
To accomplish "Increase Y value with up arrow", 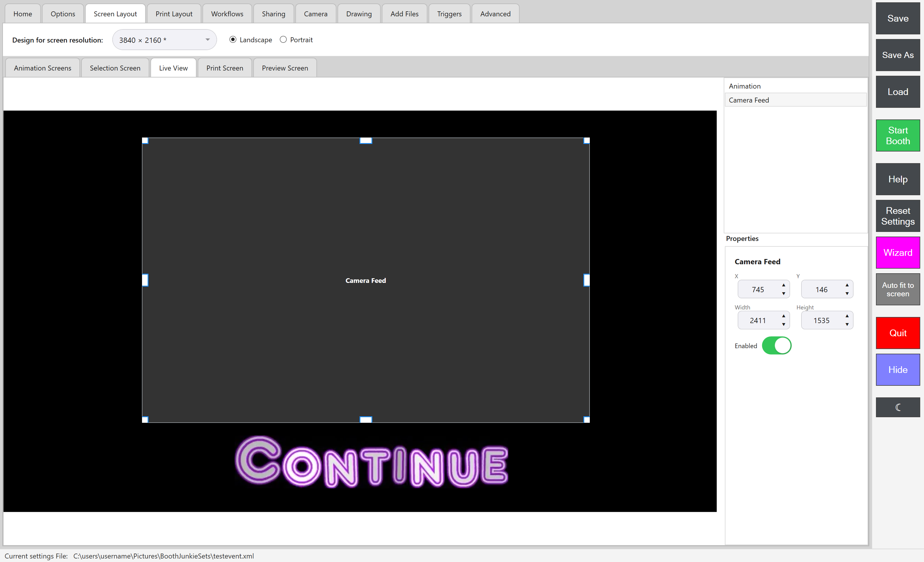I will click(x=847, y=285).
